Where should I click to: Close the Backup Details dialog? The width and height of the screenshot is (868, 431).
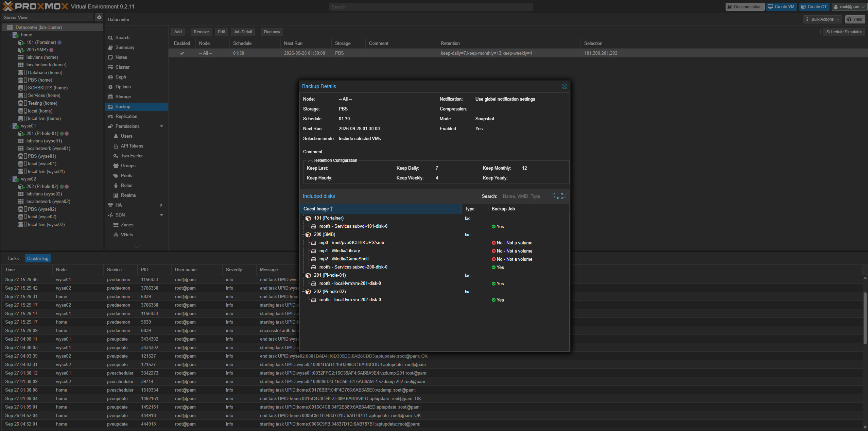[565, 86]
